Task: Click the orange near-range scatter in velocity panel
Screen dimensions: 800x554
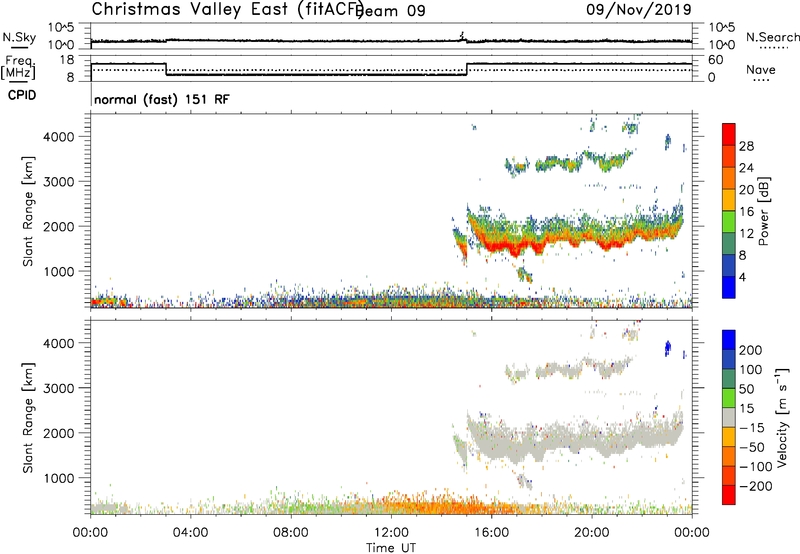Action: (439, 505)
